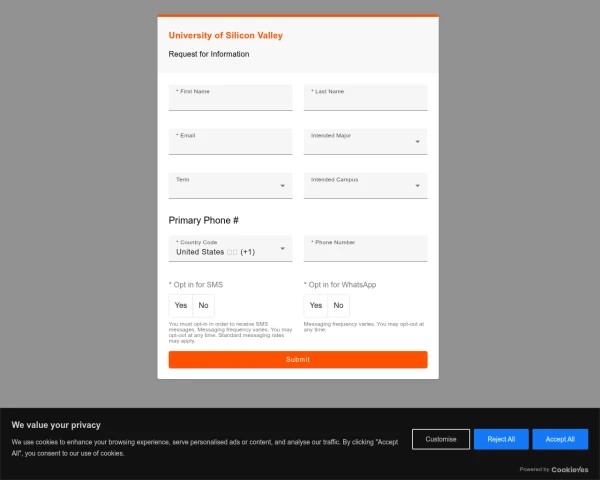Click the University of Silicon Valley heading
600x480 pixels.
click(226, 35)
